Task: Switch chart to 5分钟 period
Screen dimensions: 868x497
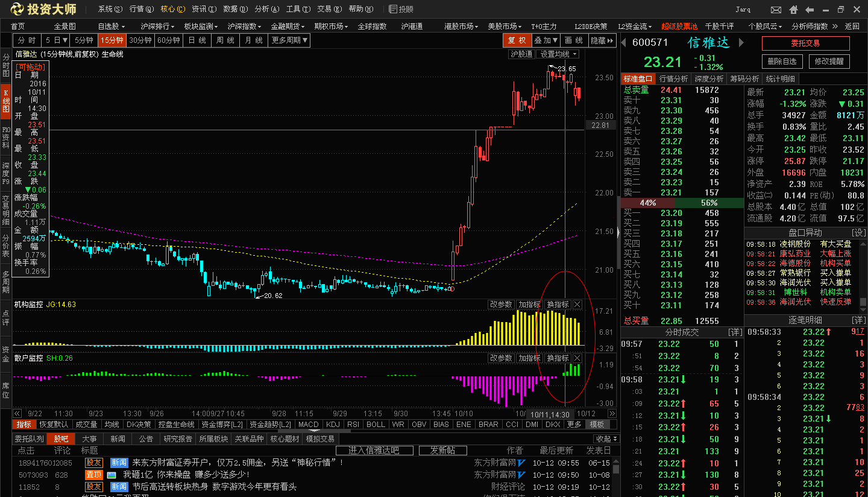Action: pos(84,40)
